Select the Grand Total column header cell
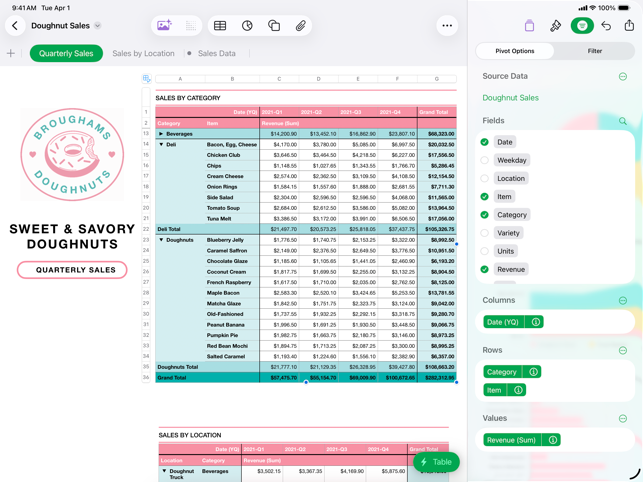Image resolution: width=643 pixels, height=482 pixels. tap(437, 112)
